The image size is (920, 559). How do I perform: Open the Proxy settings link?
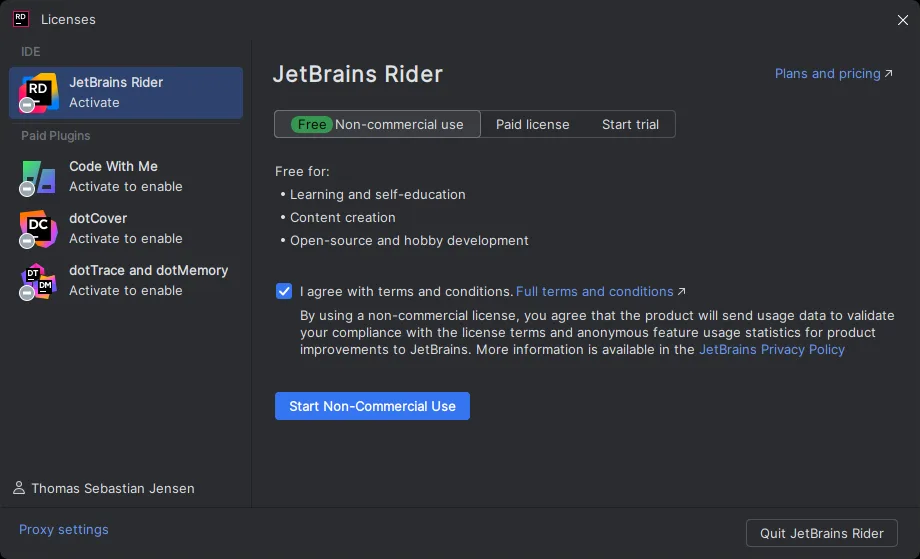coord(64,530)
